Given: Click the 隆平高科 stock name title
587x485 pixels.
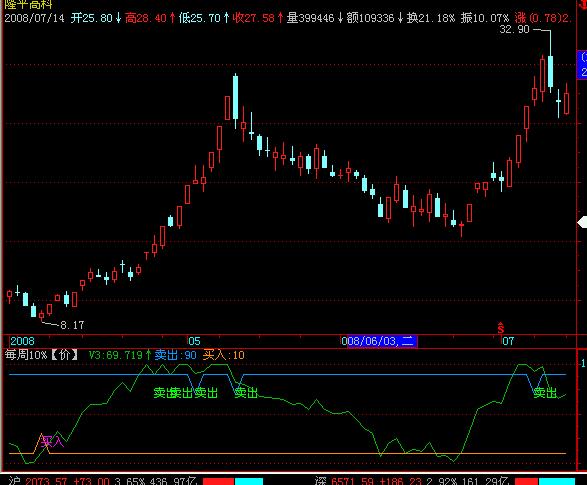Looking at the screenshot, I should (x=28, y=4).
